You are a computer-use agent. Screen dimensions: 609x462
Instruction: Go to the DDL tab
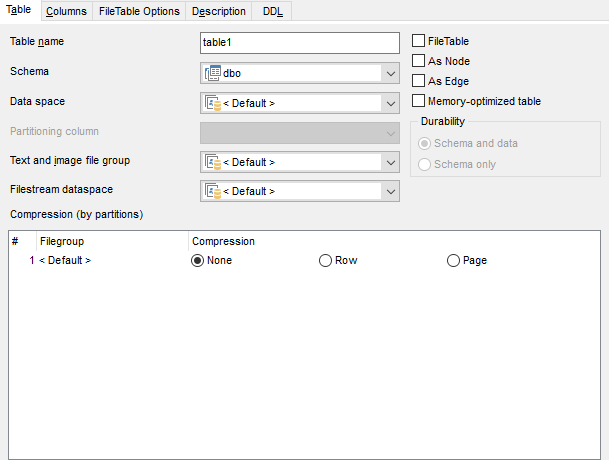272,11
